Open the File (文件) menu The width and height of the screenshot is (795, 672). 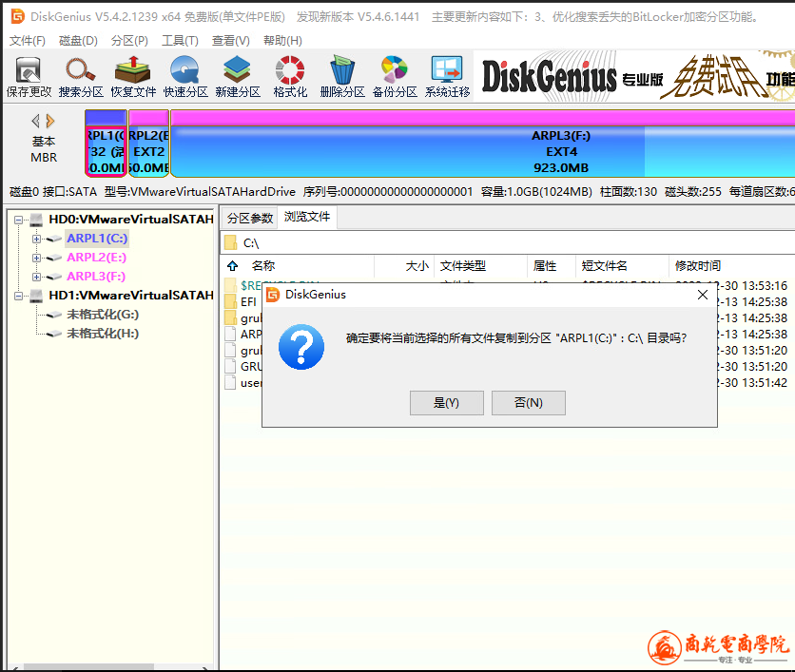28,41
